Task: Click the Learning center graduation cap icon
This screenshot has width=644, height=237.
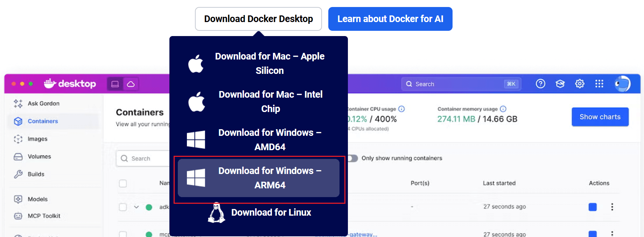Action: (x=560, y=84)
